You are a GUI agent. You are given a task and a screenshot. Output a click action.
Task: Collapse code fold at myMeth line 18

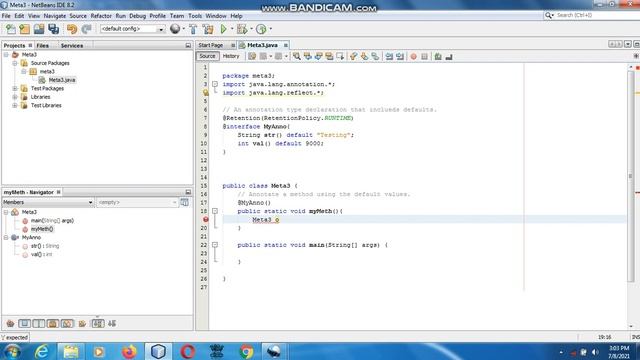[x=215, y=211]
